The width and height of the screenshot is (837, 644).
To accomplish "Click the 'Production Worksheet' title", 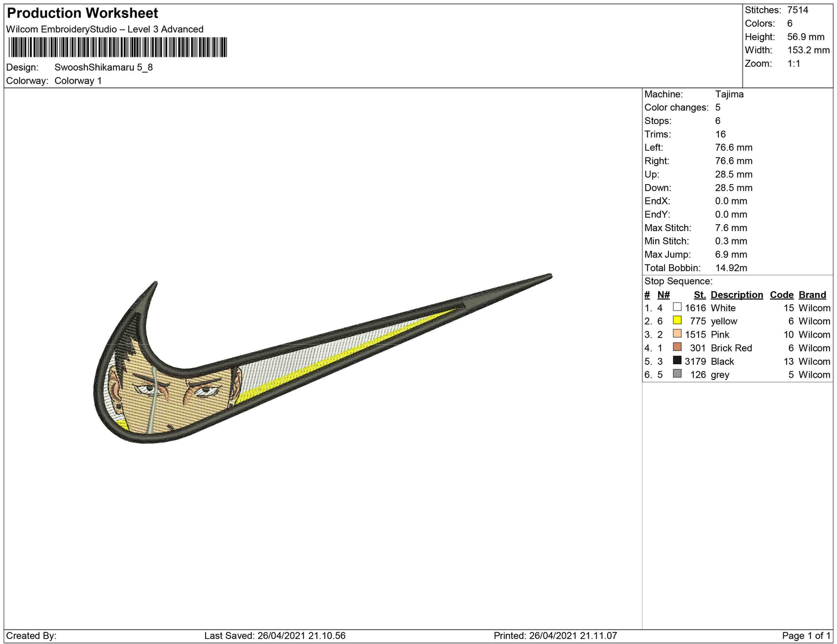I will pyautogui.click(x=82, y=13).
